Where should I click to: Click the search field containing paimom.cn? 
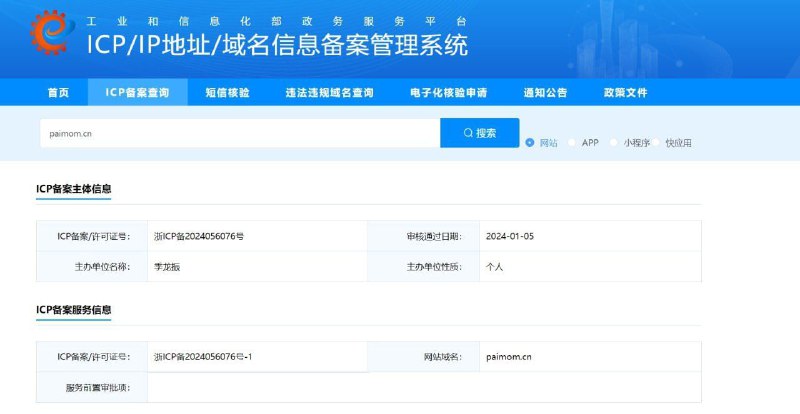point(240,133)
